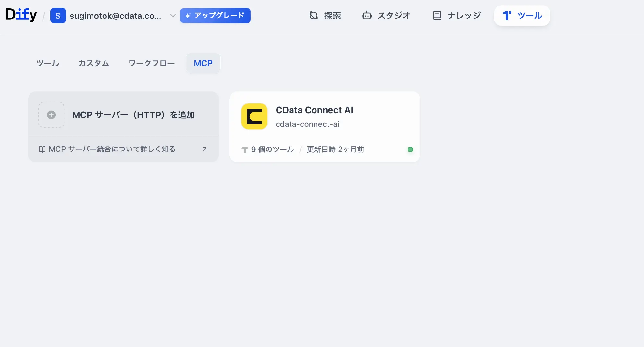Click 更新日時 2ヶ月前 text

pos(335,150)
